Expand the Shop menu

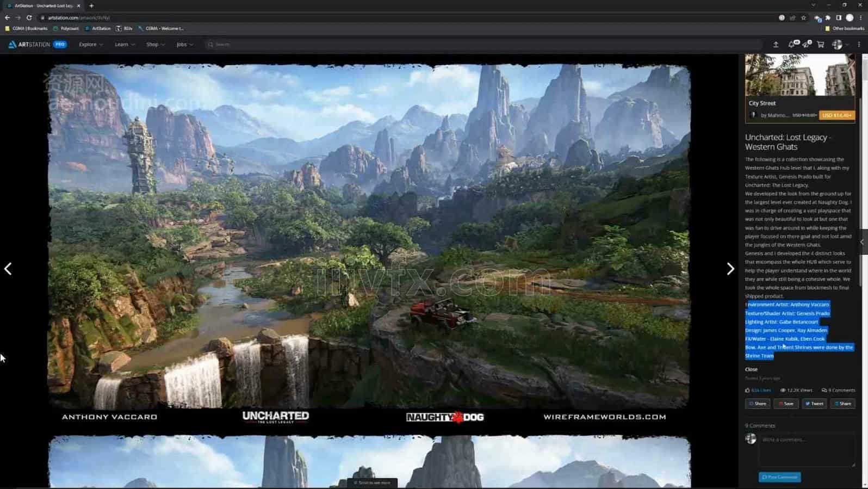click(x=156, y=45)
